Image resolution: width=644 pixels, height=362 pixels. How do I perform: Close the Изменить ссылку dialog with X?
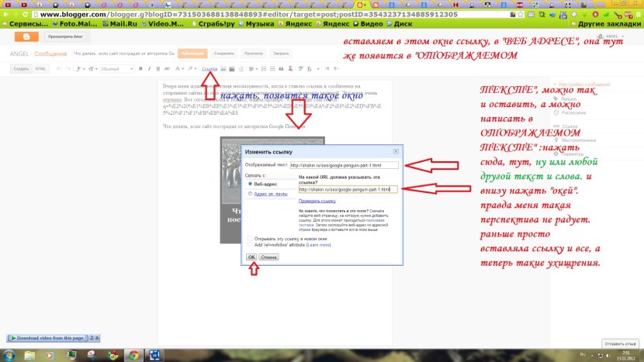[x=396, y=150]
